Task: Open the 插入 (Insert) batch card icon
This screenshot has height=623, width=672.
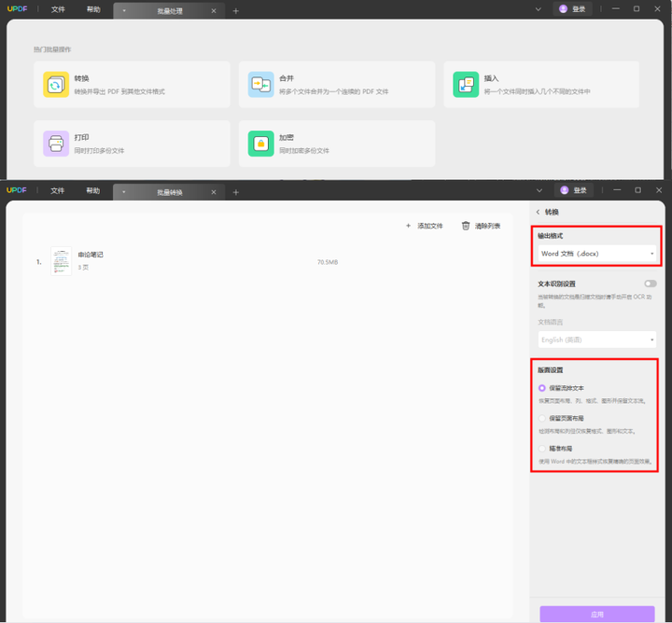Action: [x=466, y=84]
